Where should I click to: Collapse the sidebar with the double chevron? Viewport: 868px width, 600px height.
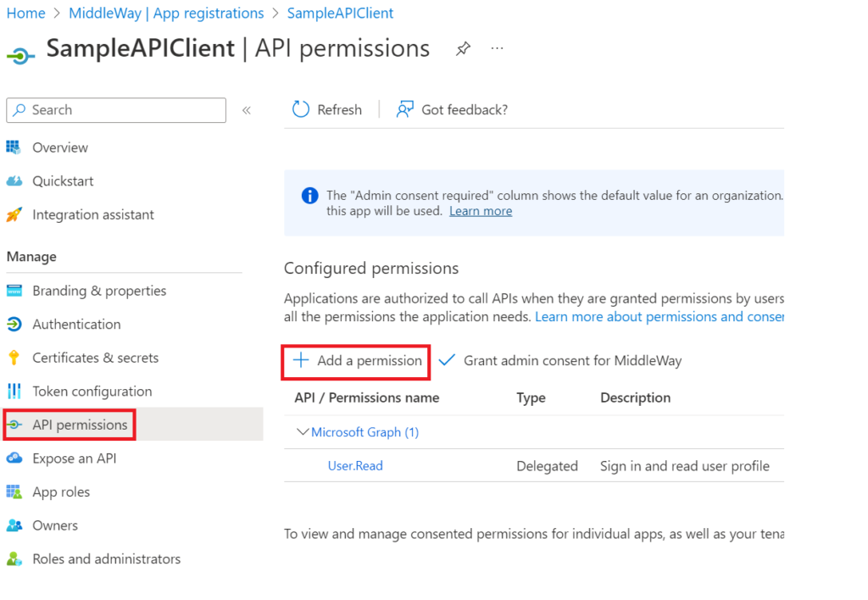[x=247, y=110]
